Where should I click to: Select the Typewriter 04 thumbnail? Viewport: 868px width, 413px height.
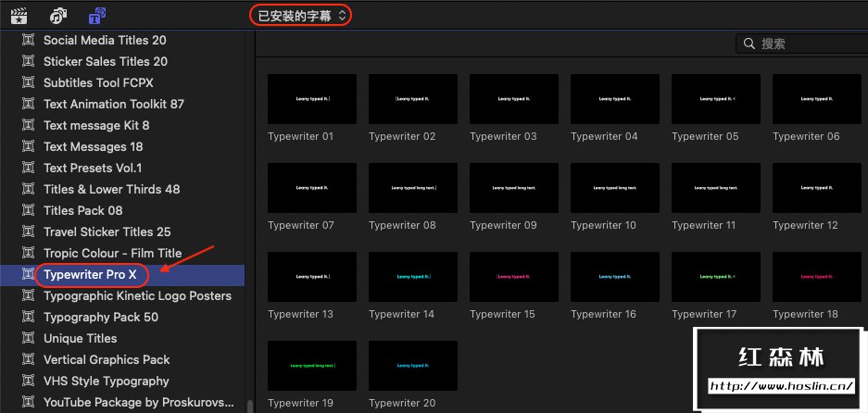click(x=615, y=99)
